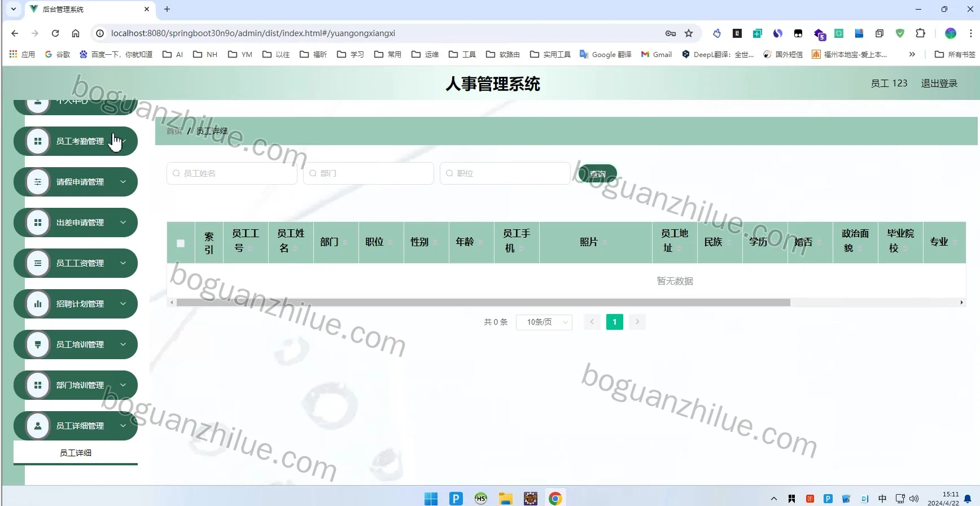
Task: Expand the 招聘计划管理 menu chevron
Action: [x=123, y=304]
